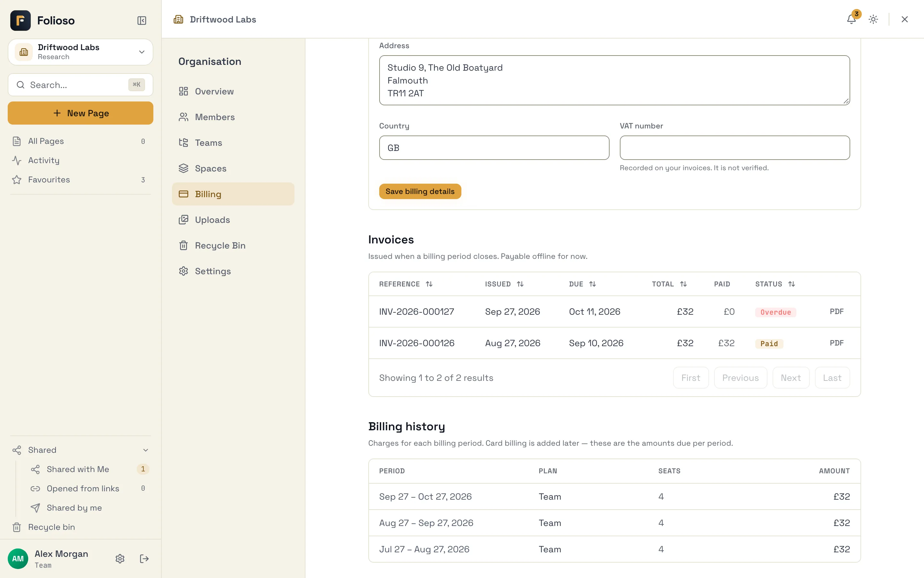Open Teams section
924x578 pixels.
pyautogui.click(x=233, y=143)
